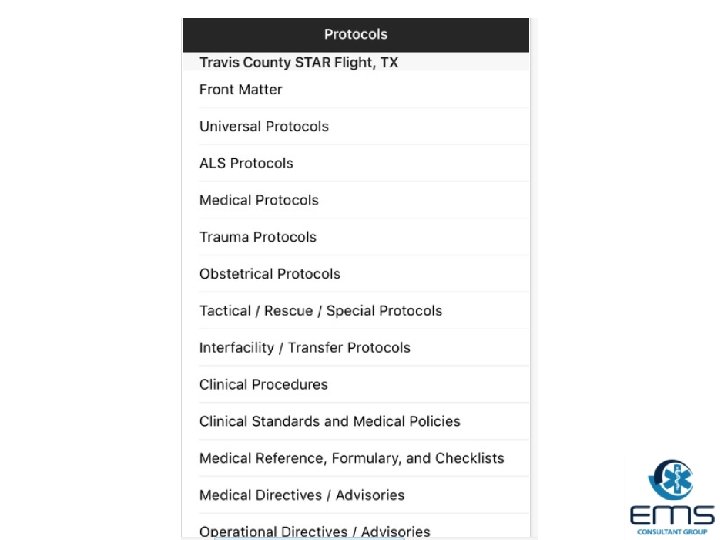Image resolution: width=720 pixels, height=540 pixels.
Task: Select ALS Protocols from the list
Action: coord(246,164)
